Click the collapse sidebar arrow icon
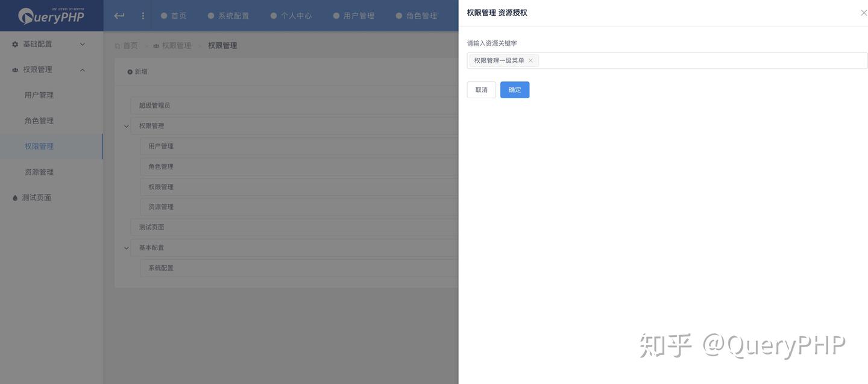This screenshot has width=868, height=384. (119, 16)
